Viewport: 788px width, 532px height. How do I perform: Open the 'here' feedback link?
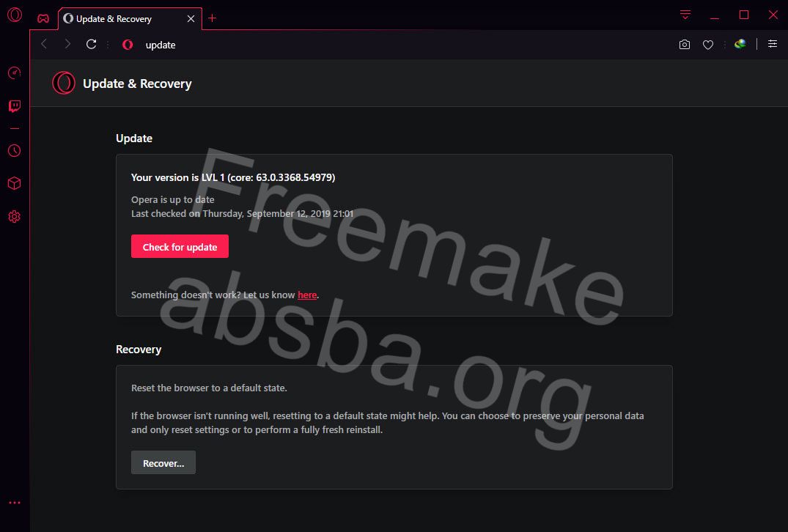[307, 295]
